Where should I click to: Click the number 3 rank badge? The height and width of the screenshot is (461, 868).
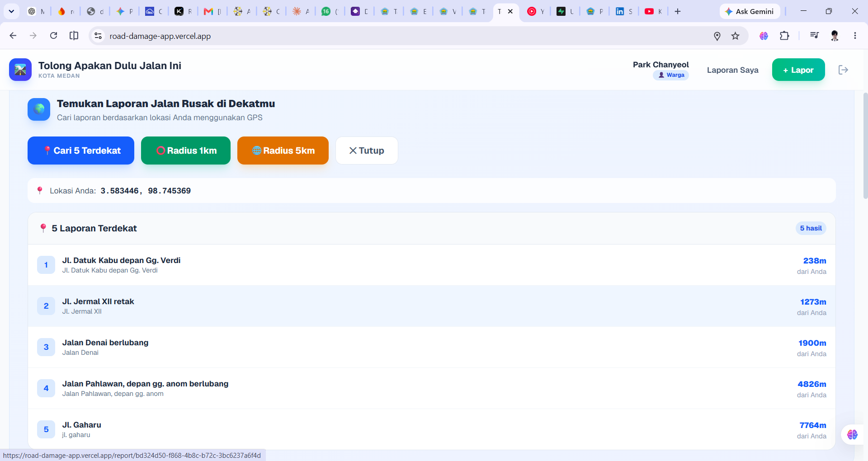[x=46, y=347]
